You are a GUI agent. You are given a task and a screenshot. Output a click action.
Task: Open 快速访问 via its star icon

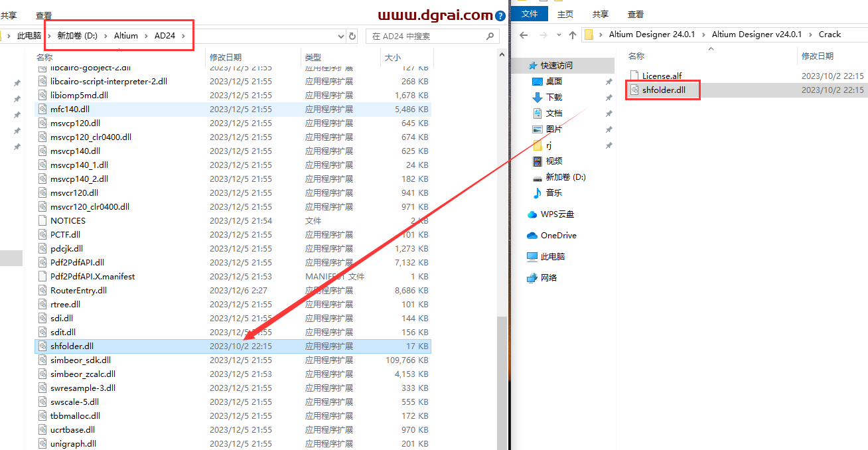click(532, 66)
